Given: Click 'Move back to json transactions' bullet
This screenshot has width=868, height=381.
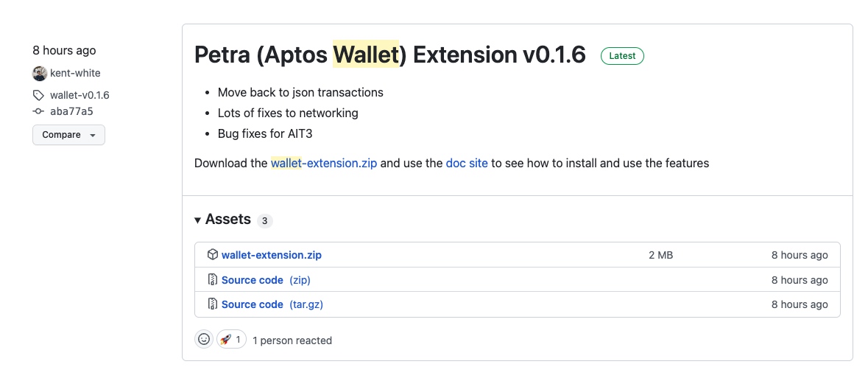Looking at the screenshot, I should tap(300, 92).
